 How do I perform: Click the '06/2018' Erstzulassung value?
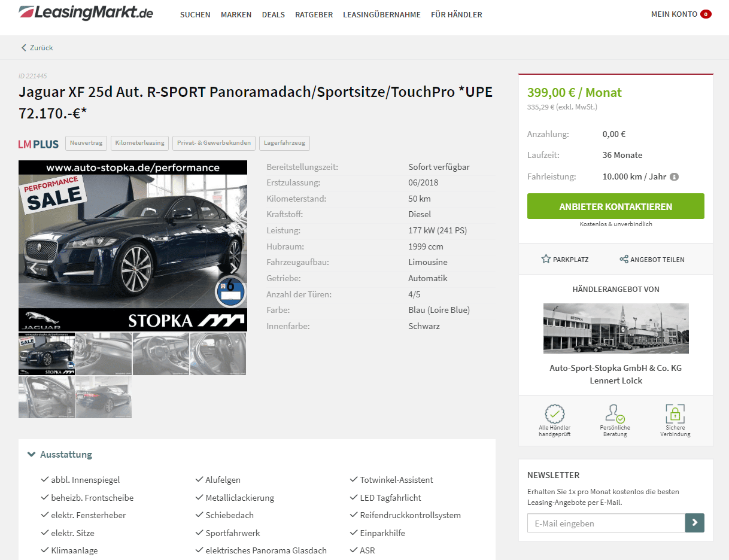click(x=423, y=182)
